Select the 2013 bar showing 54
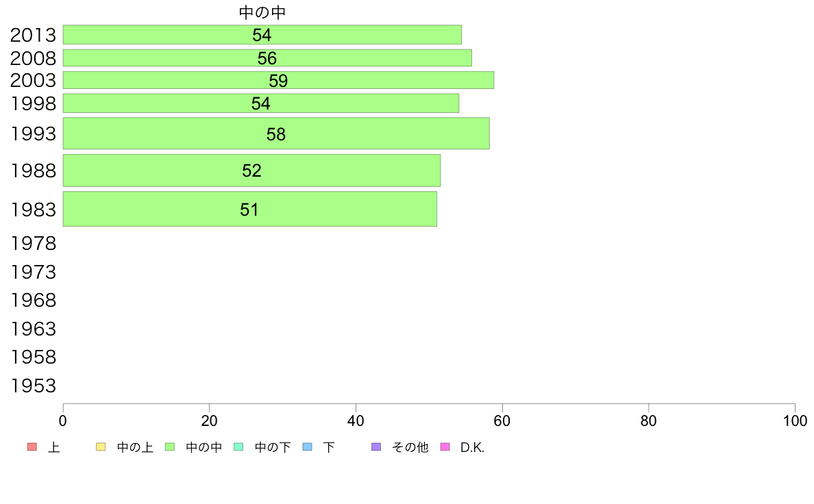The height and width of the screenshot is (504, 814). [262, 35]
